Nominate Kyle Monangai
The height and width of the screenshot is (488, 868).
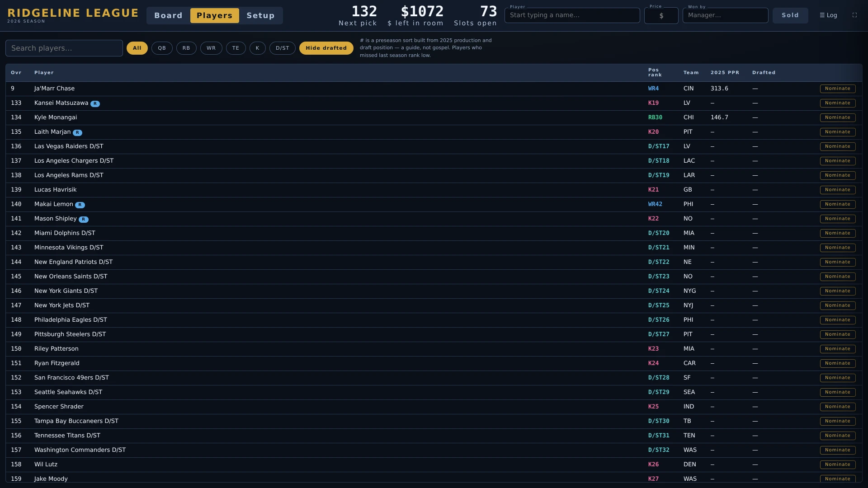click(837, 117)
